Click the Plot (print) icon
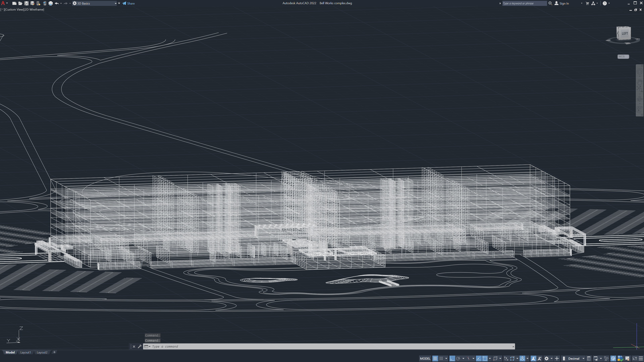644x362 pixels. click(50, 3)
